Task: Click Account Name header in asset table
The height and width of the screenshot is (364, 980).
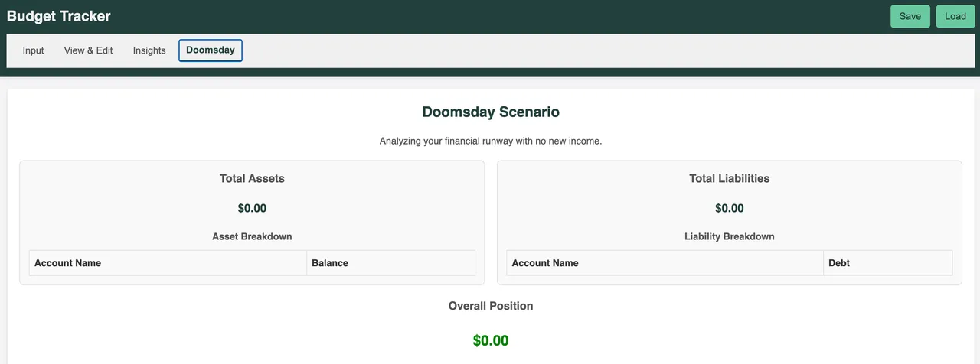Action: [168, 263]
